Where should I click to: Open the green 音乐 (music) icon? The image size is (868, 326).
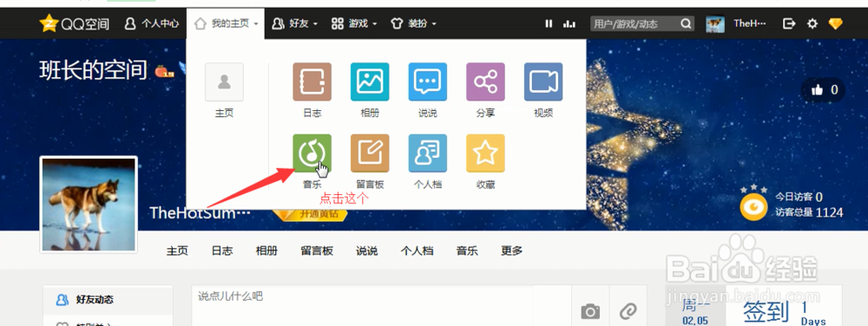(x=312, y=153)
